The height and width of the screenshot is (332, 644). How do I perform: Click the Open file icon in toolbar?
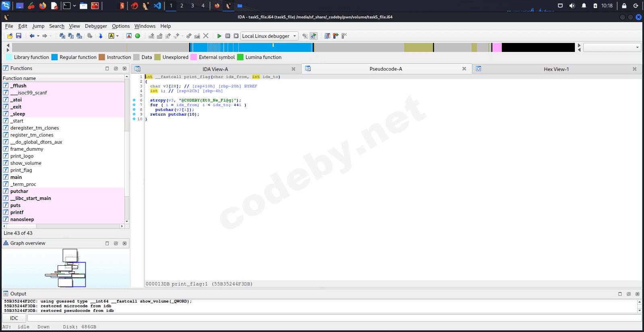point(10,36)
